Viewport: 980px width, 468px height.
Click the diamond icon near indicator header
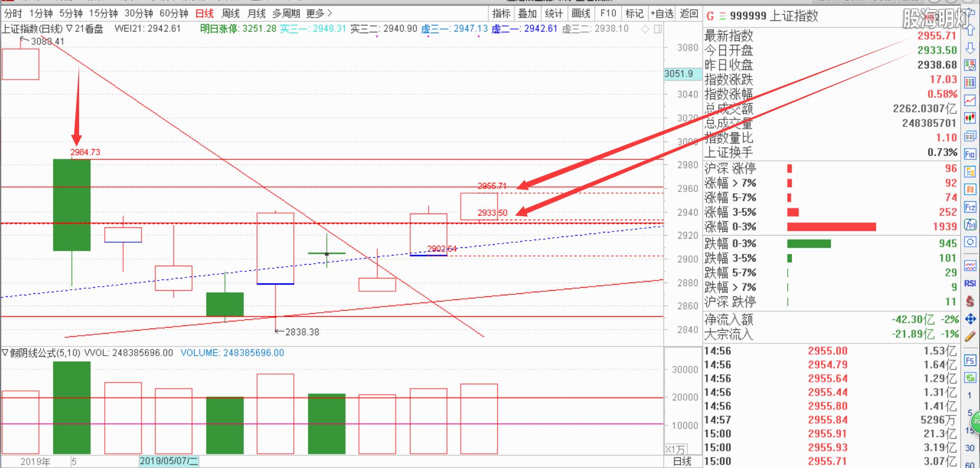point(645,29)
